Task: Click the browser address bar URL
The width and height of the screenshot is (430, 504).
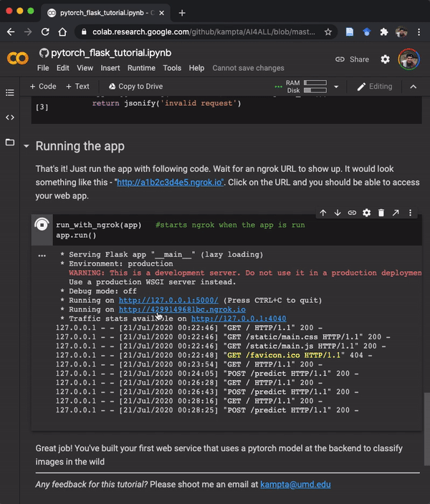Action: [x=204, y=31]
